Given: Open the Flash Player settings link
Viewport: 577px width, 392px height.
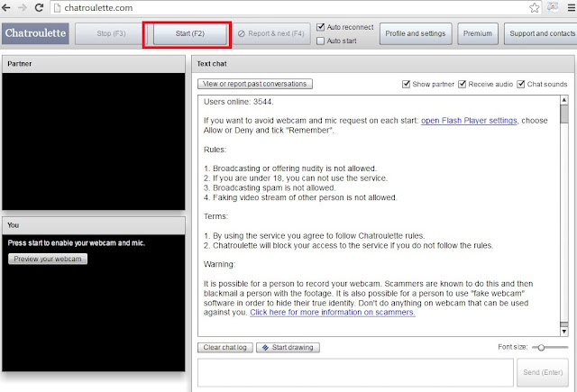Looking at the screenshot, I should tap(469, 121).
